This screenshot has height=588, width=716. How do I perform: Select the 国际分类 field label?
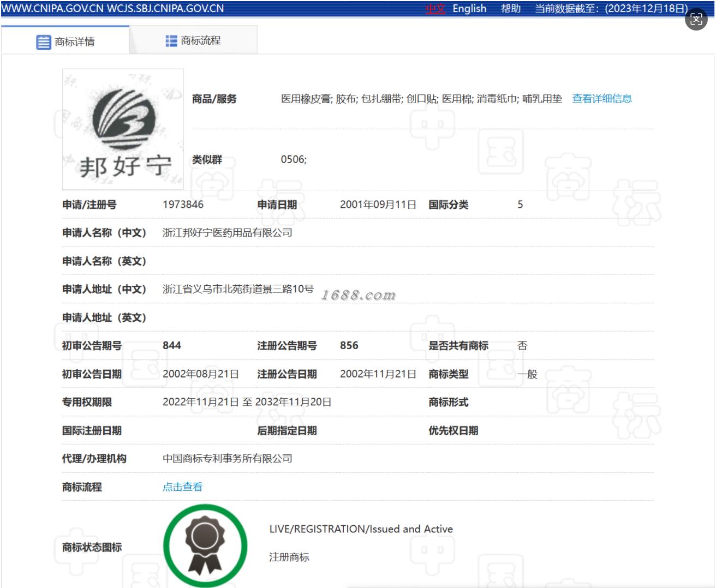click(449, 205)
